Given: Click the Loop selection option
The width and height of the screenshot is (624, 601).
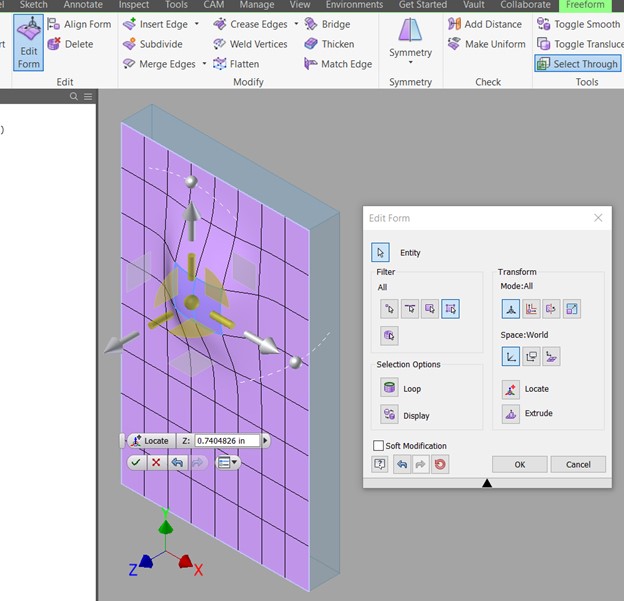Looking at the screenshot, I should (389, 388).
